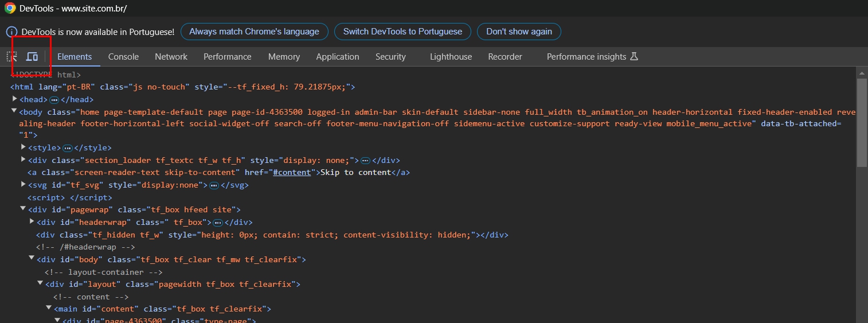Viewport: 868px width, 323px height.
Task: Click the DevTools is now available message
Action: click(98, 32)
